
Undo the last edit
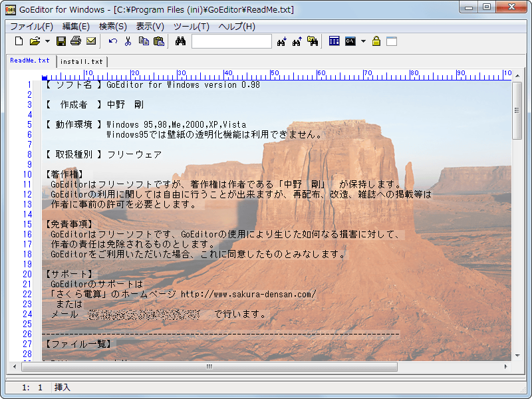tap(112, 41)
